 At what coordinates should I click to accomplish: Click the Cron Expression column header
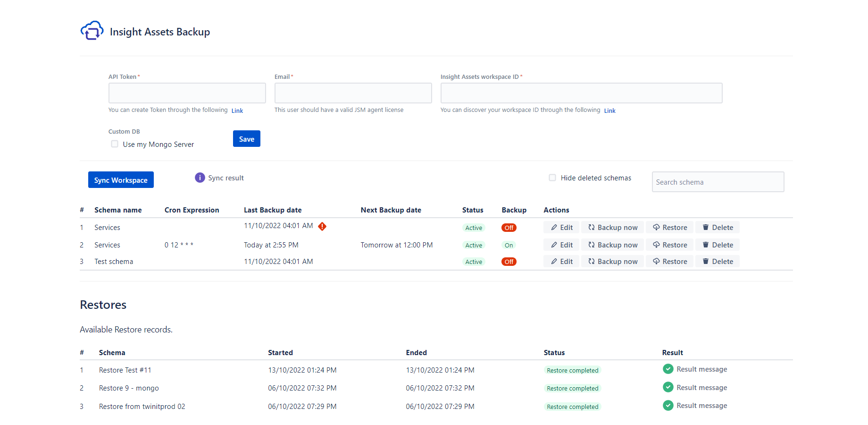pyautogui.click(x=192, y=210)
